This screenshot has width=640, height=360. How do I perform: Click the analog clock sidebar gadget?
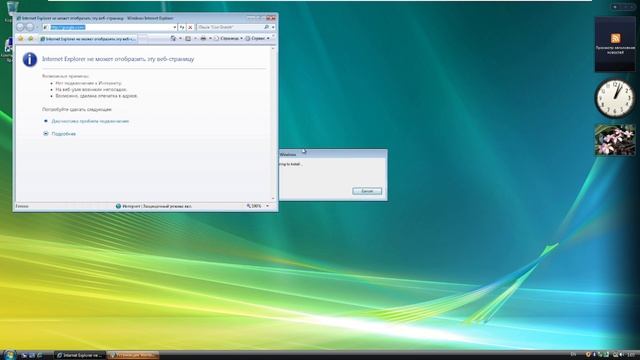615,98
